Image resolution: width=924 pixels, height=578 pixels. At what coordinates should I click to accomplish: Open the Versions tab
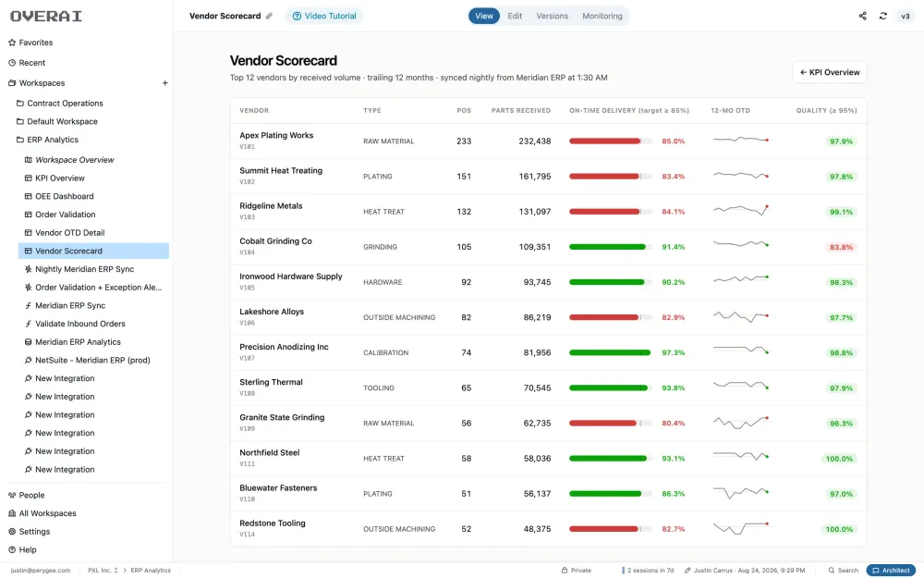pos(553,16)
